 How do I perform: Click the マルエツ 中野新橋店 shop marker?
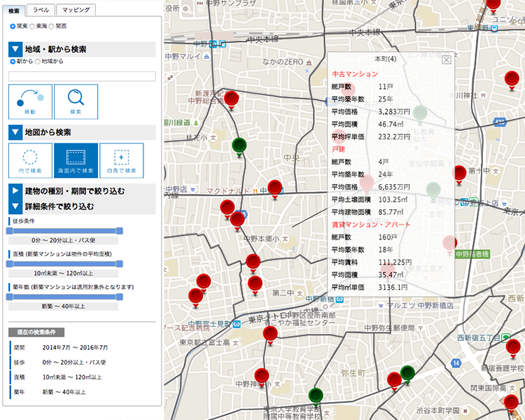pos(380,306)
